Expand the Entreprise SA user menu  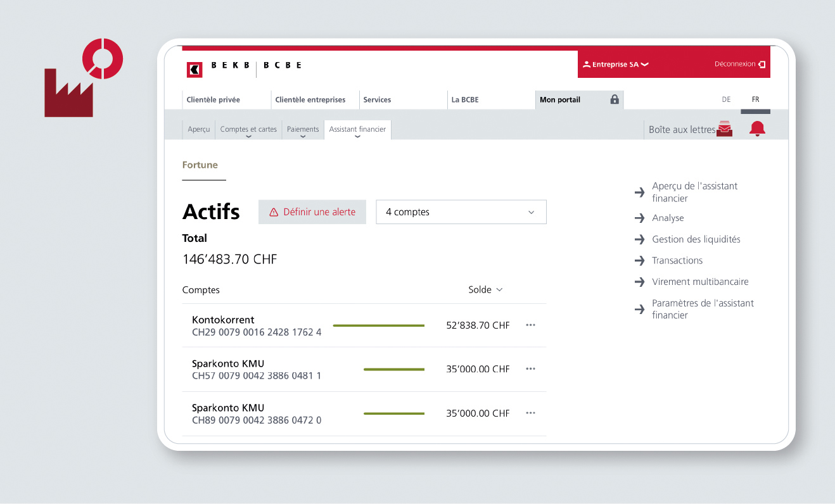(615, 65)
